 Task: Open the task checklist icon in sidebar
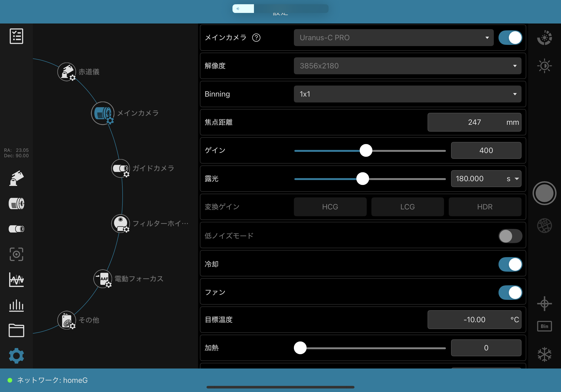coord(16,36)
